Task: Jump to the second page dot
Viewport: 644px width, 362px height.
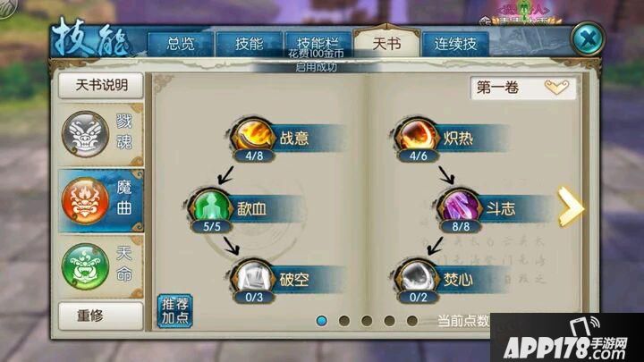Action: [x=344, y=321]
